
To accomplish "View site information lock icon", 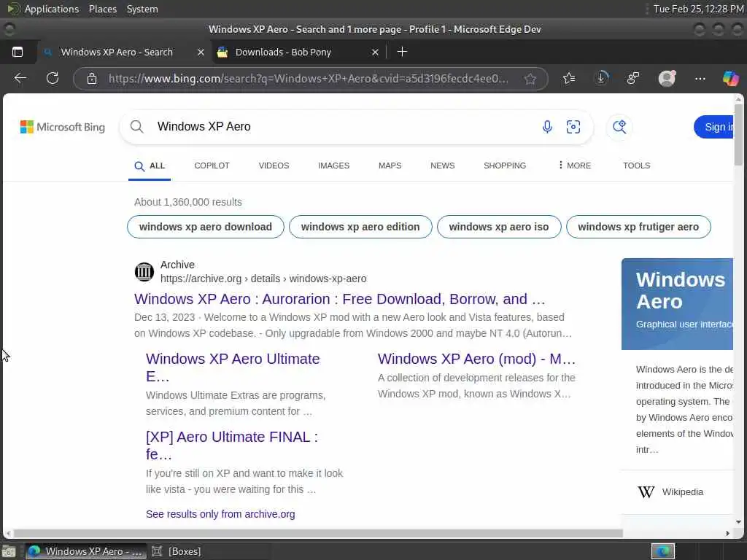I will click(92, 79).
